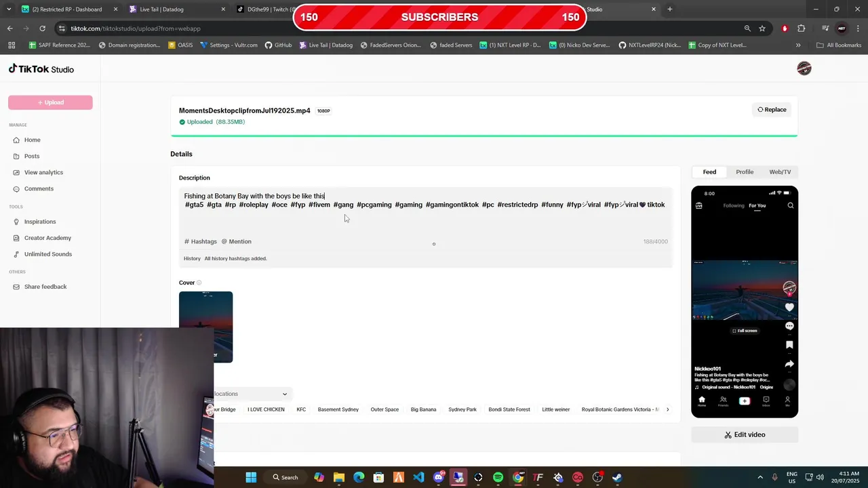868x488 pixels.
Task: Bookmark this page with star icon
Action: click(x=762, y=28)
